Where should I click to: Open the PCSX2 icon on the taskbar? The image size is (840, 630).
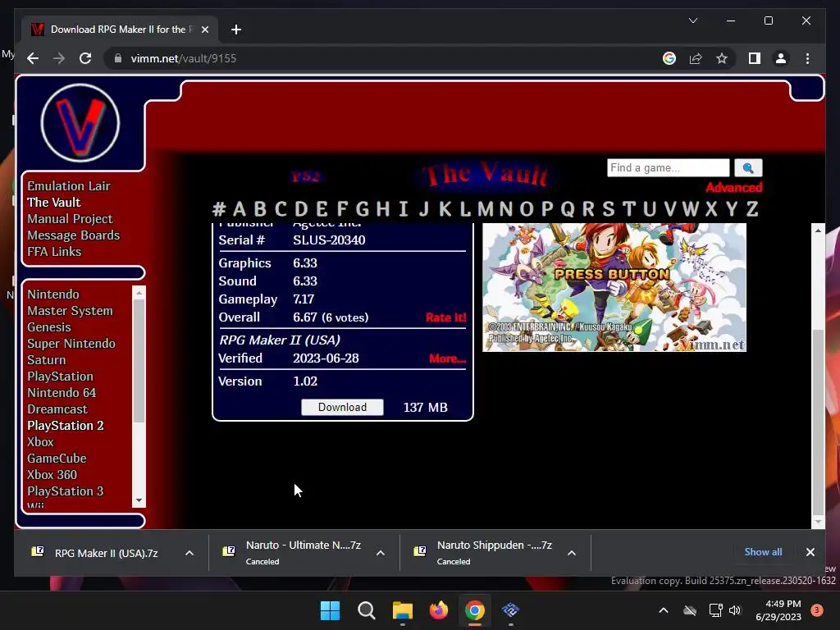(510, 610)
